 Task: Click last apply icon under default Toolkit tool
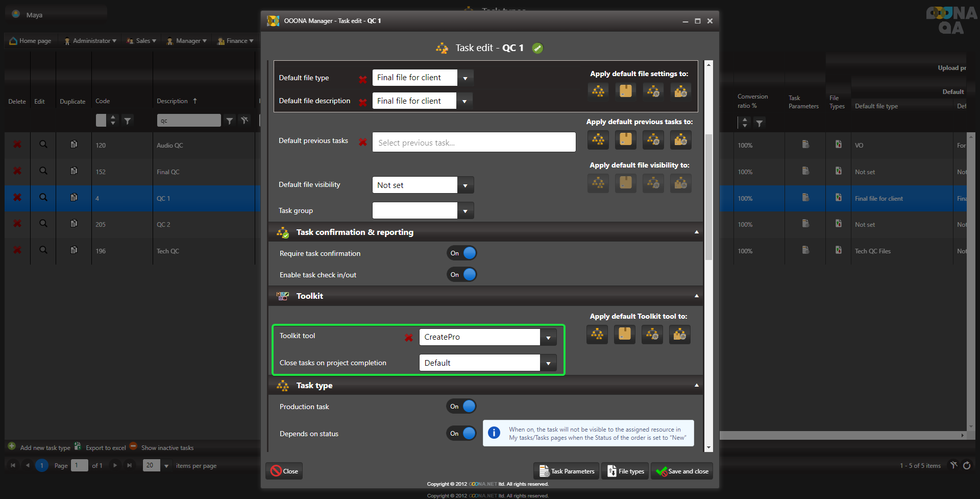679,335
